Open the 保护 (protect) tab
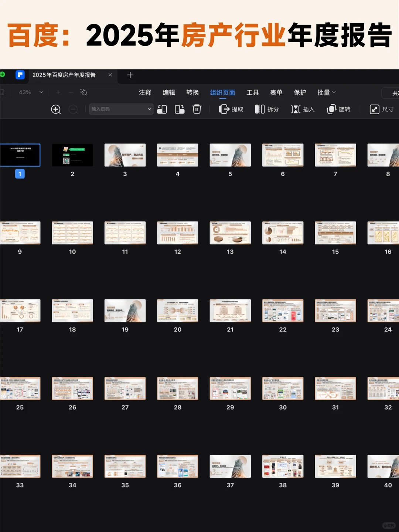This screenshot has height=532, width=399. (x=300, y=92)
